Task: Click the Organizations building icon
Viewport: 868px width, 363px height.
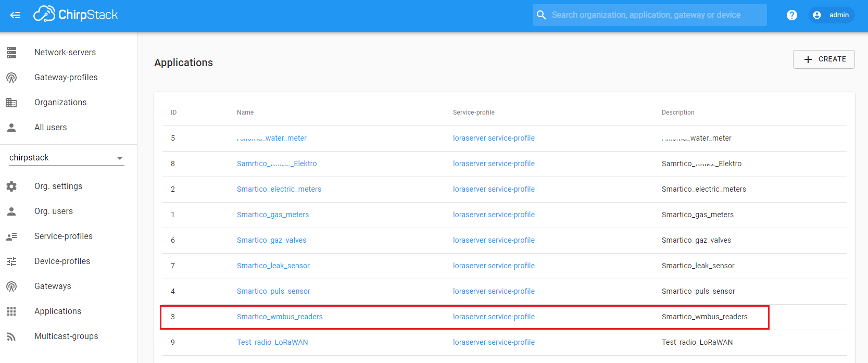Action: 11,103
